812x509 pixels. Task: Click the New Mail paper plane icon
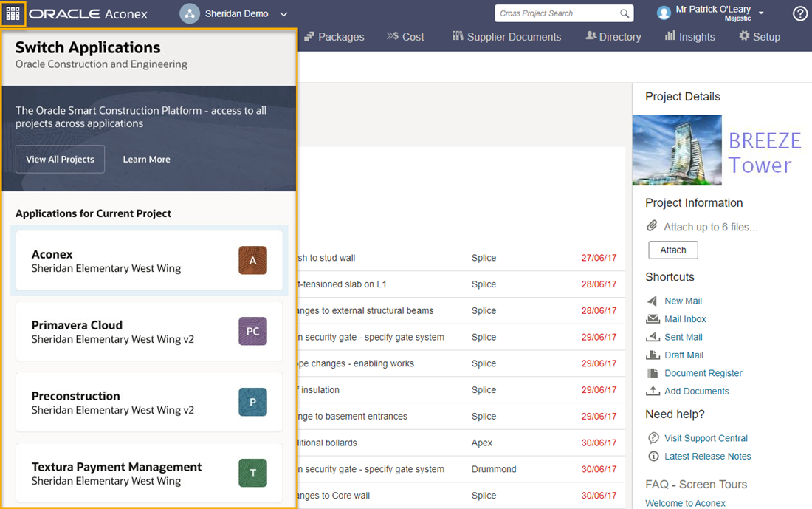653,301
